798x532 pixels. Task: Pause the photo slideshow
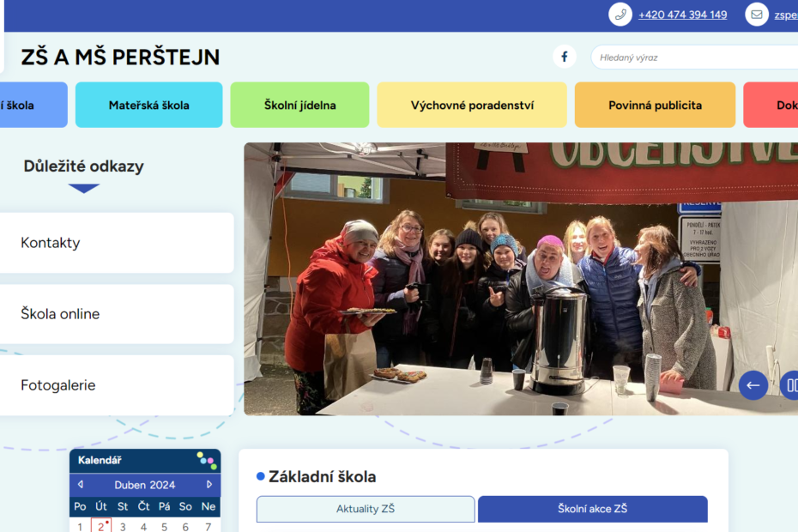tap(790, 385)
